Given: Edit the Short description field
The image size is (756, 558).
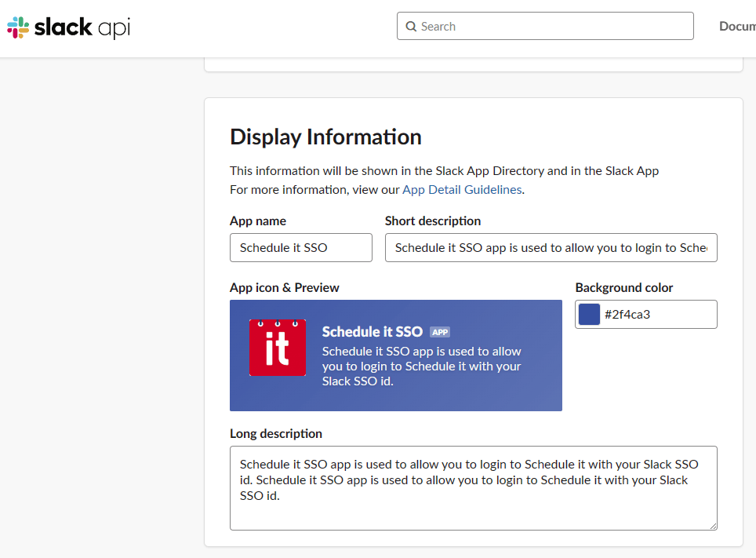Looking at the screenshot, I should tap(551, 248).
